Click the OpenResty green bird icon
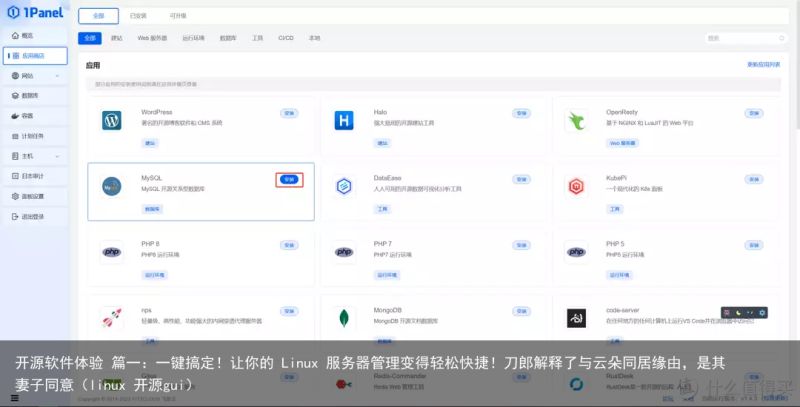The height and width of the screenshot is (407, 800). point(577,121)
